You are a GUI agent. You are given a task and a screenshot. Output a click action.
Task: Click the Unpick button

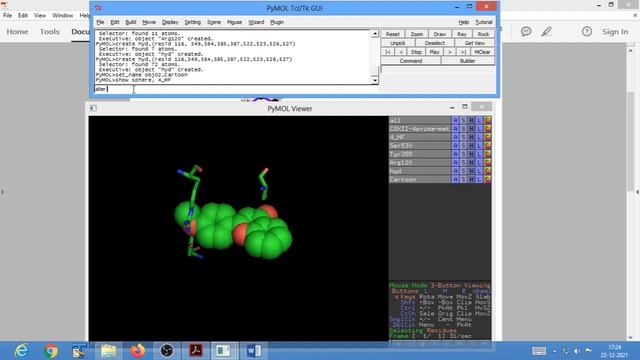(398, 43)
